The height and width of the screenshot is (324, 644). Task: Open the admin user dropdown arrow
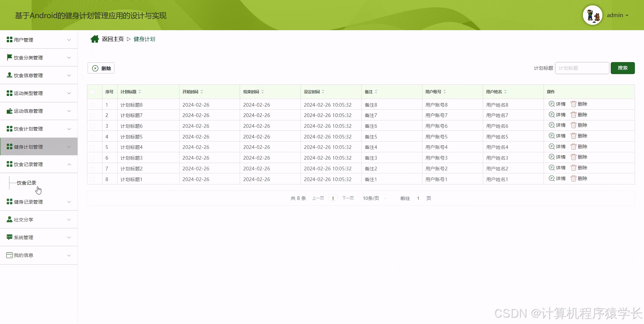[627, 15]
